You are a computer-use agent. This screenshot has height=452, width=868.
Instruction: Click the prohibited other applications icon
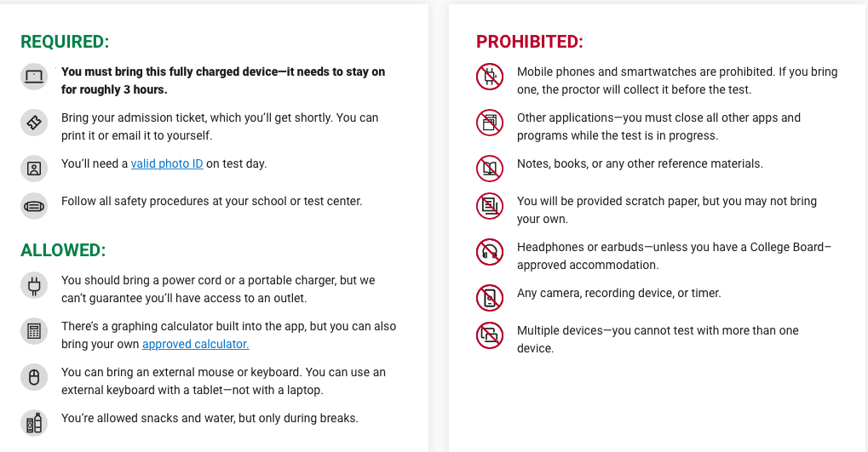click(489, 123)
